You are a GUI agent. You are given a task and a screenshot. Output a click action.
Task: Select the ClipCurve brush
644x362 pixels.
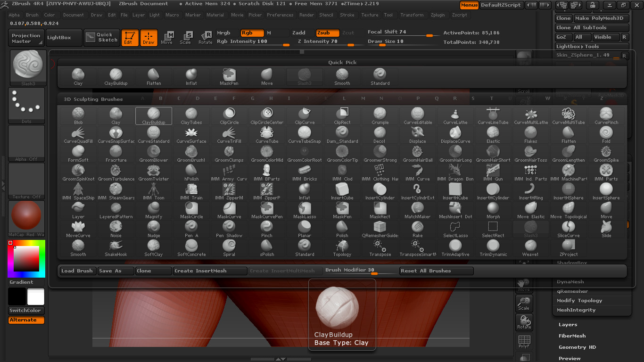305,116
